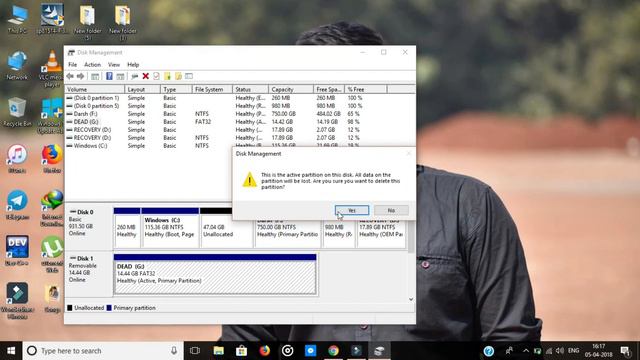Click the microphone icon in search box
Screen dimensions: 640x360
[174, 351]
